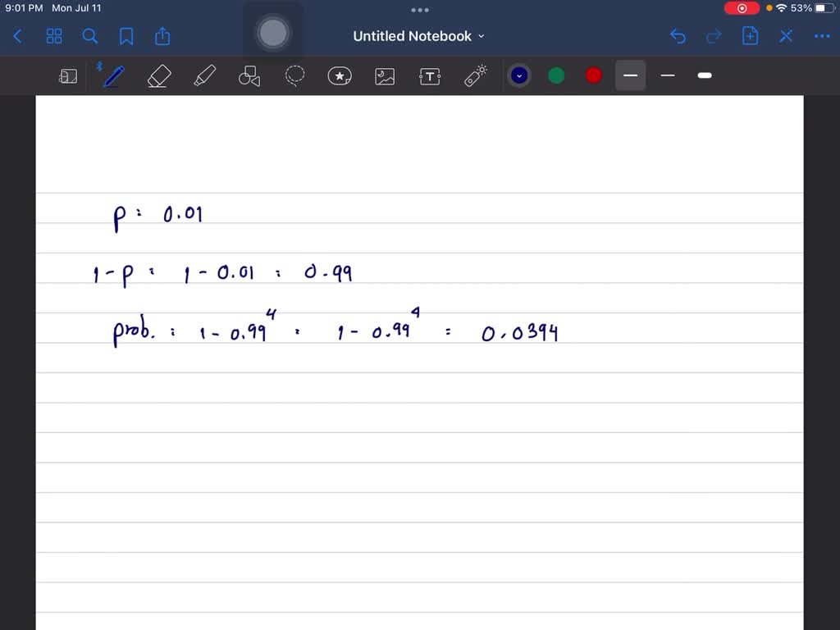Tap the handwritten 0.0394 result
Screen dimensions: 840x630
tap(519, 333)
